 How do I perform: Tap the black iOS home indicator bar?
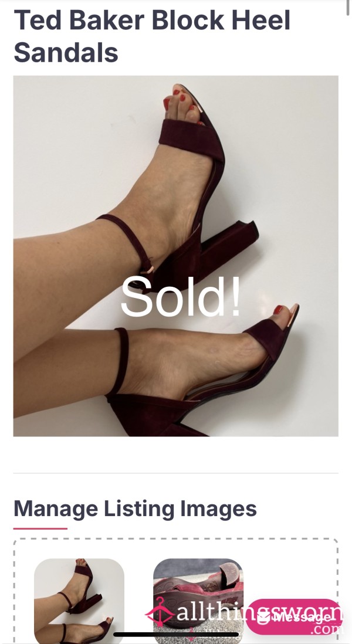(x=176, y=635)
